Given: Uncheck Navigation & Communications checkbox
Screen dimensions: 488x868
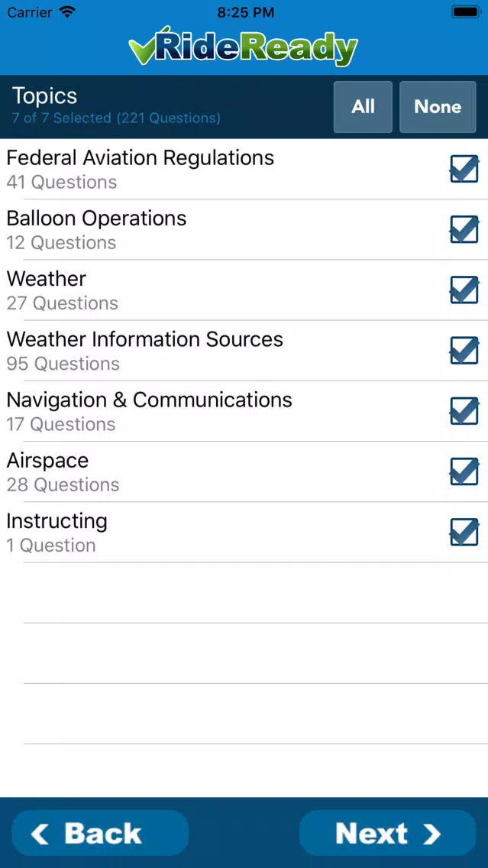Looking at the screenshot, I should coord(464,411).
